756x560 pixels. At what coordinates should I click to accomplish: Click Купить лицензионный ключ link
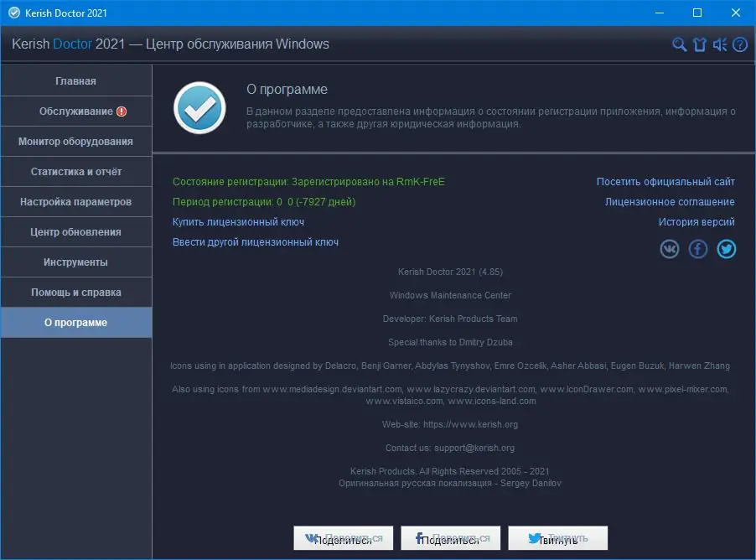click(238, 222)
